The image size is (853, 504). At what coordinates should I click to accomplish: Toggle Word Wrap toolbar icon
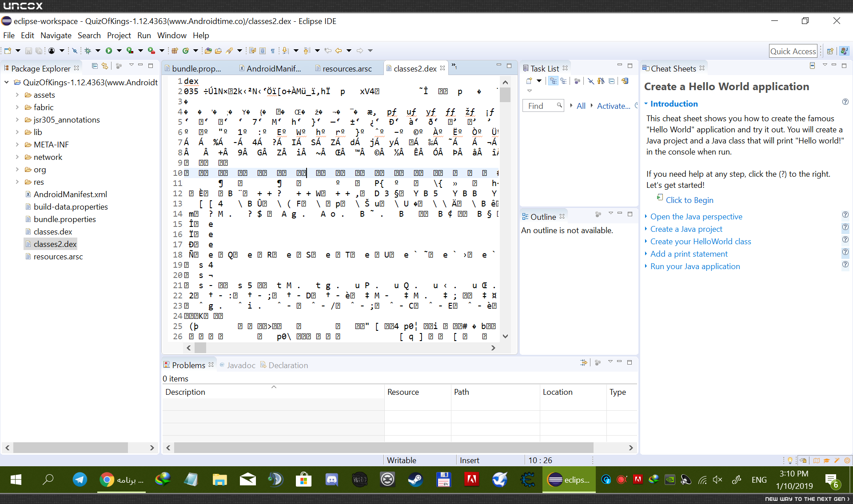tap(252, 51)
